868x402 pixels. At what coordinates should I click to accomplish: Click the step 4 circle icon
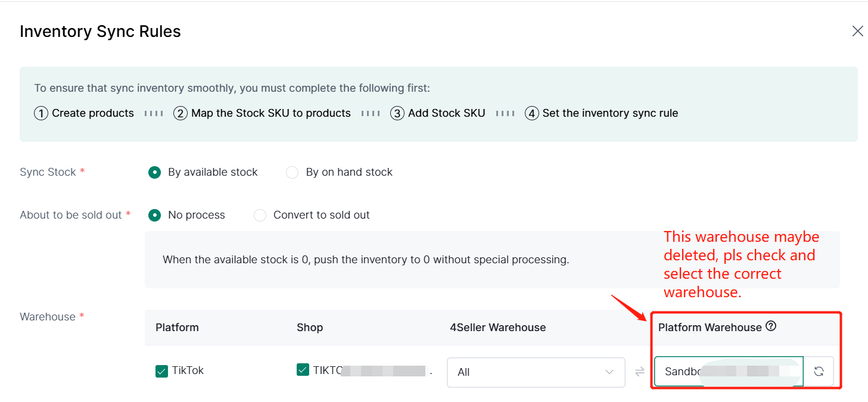[x=532, y=113]
